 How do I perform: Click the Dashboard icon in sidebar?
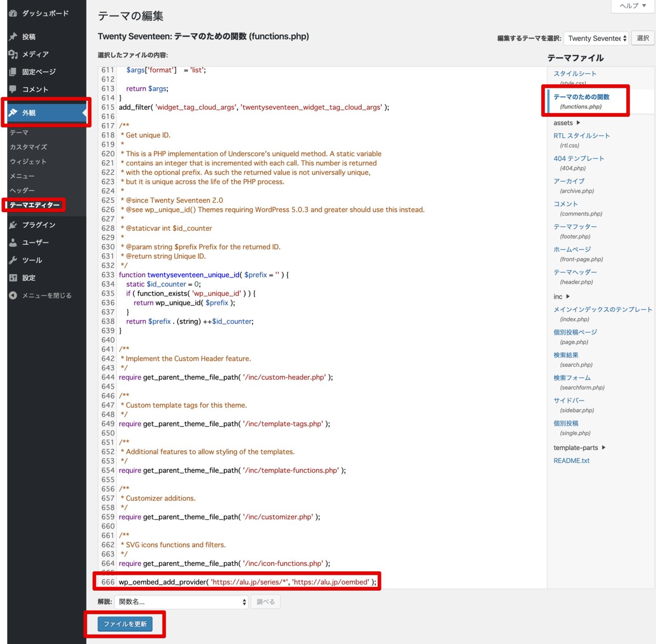coord(13,13)
